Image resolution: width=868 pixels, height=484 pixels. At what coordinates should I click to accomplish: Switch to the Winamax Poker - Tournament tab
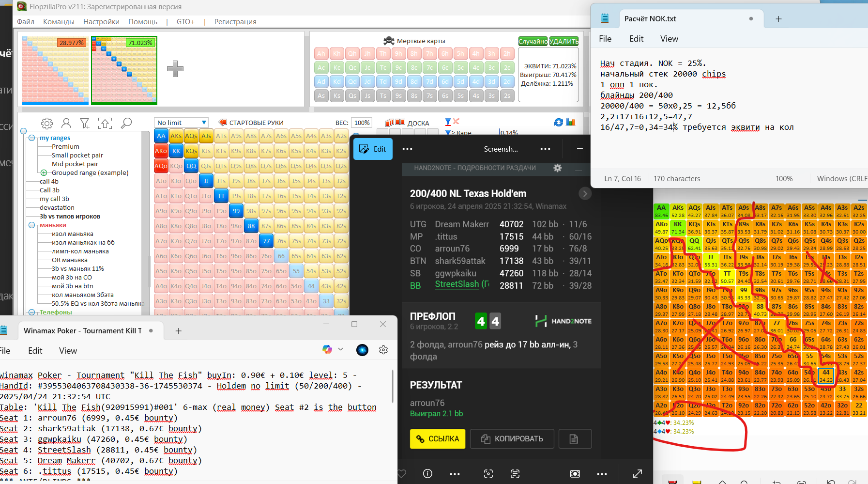(82, 331)
